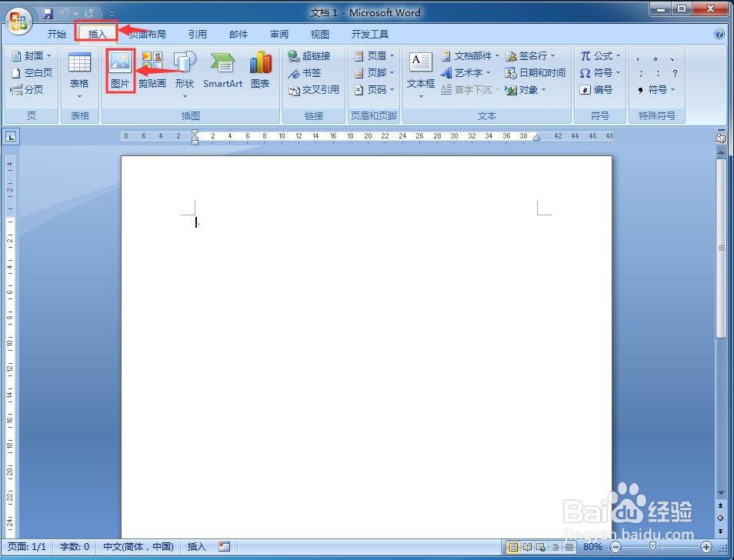This screenshot has height=560, width=734.
Task: Open special symbols bullet dropdown
Action: (672, 90)
